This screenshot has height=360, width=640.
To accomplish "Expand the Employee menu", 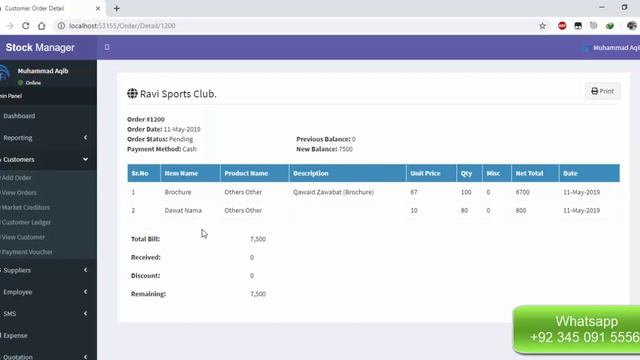I will (48, 292).
